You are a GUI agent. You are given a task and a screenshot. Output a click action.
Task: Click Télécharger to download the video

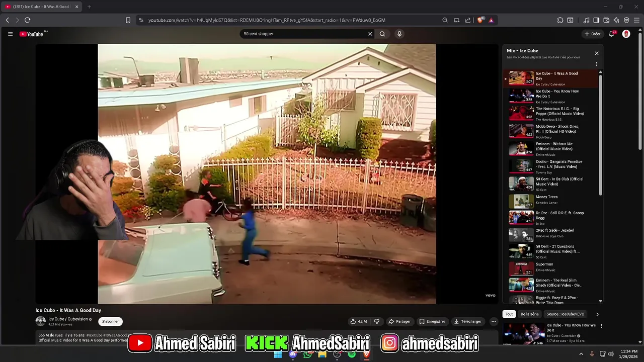click(467, 321)
